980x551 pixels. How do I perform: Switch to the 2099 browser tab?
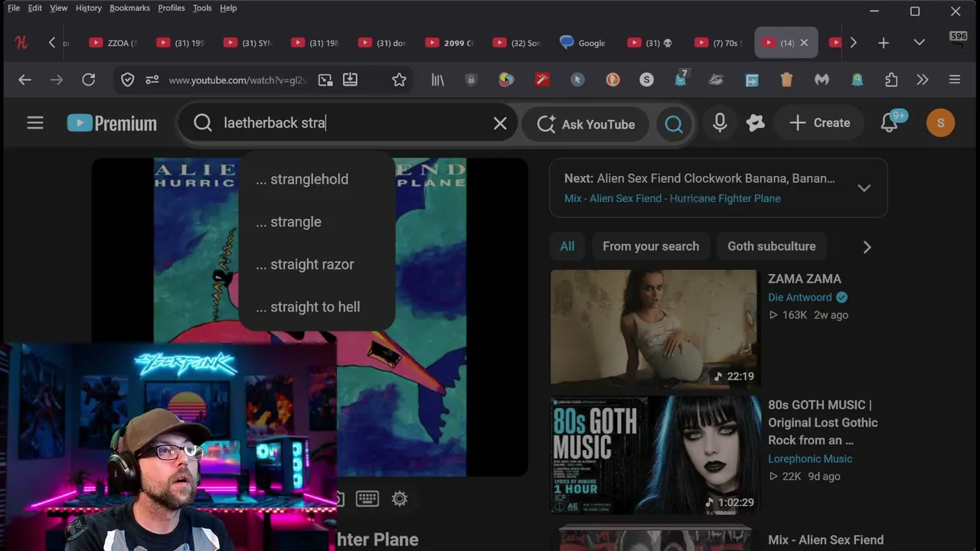tap(450, 43)
